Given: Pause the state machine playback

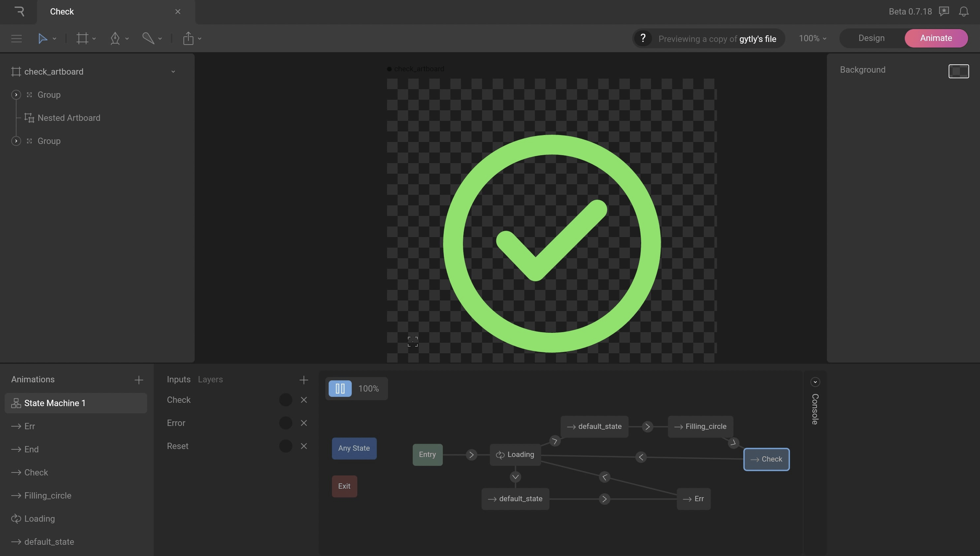Looking at the screenshot, I should coord(340,388).
